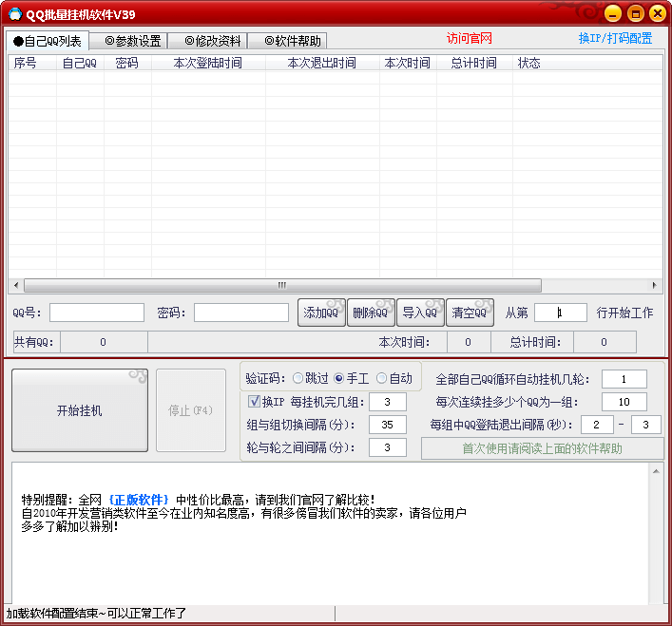672x626 pixels.
Task: Click status bar text 加载软件配置结束
Action: (96, 613)
